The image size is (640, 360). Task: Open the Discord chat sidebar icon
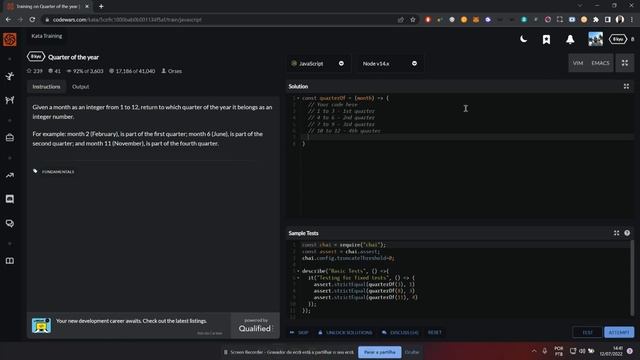[x=10, y=199]
